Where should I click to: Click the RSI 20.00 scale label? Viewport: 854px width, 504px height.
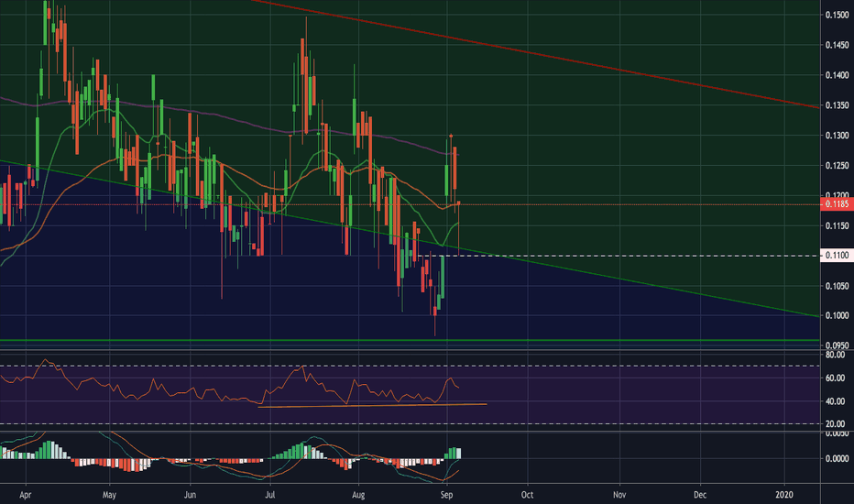tap(836, 424)
